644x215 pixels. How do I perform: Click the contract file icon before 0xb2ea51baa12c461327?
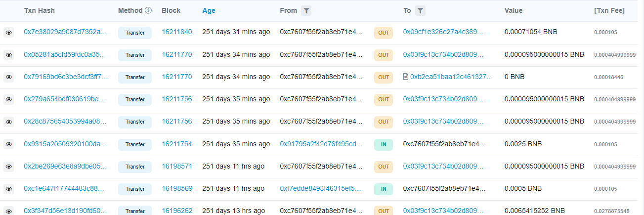click(406, 77)
